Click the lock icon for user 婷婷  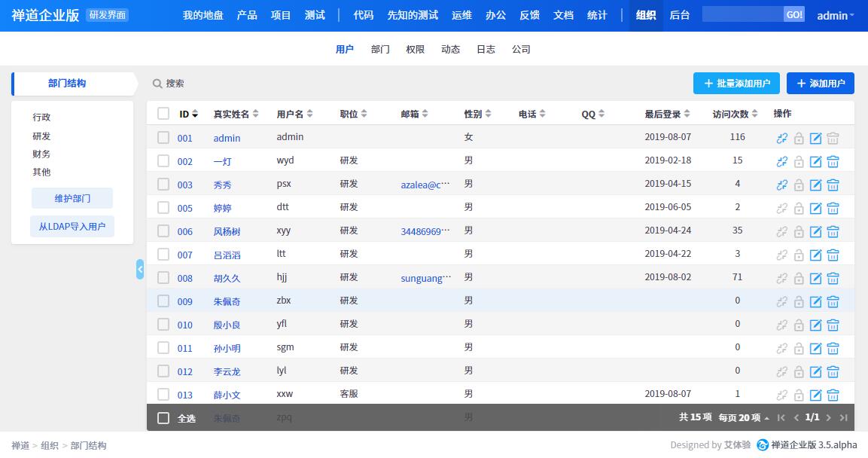tap(799, 208)
